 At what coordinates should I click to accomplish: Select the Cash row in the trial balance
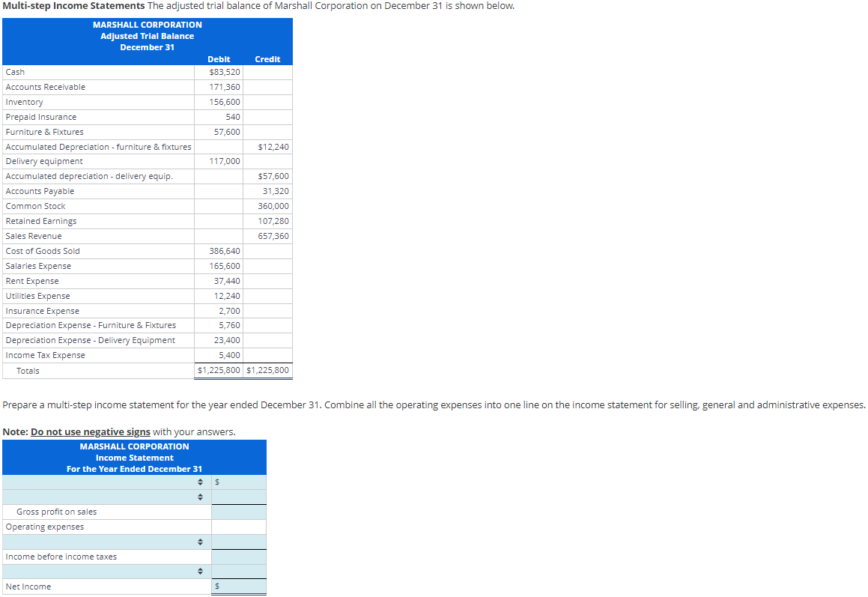click(97, 72)
